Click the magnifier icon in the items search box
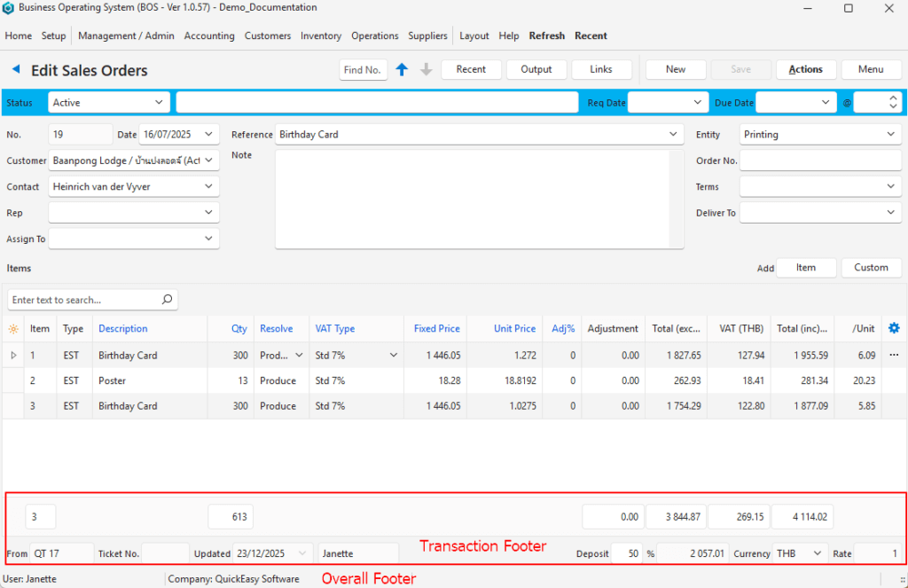908x588 pixels. [167, 300]
